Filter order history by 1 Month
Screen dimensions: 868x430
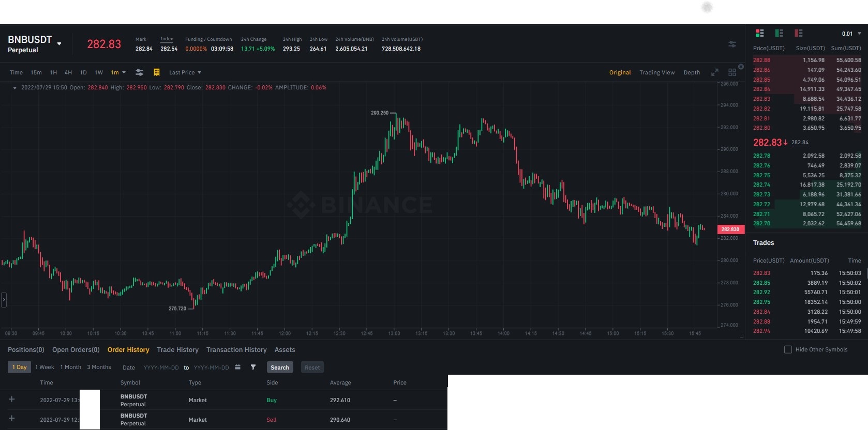70,367
